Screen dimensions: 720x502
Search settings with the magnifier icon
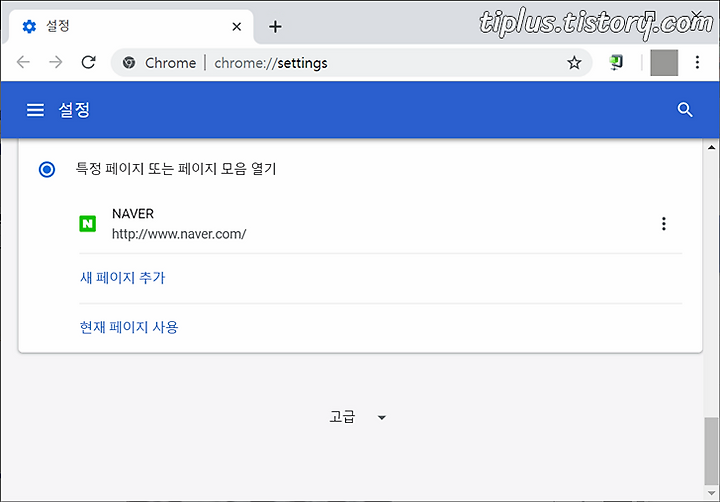coord(685,110)
